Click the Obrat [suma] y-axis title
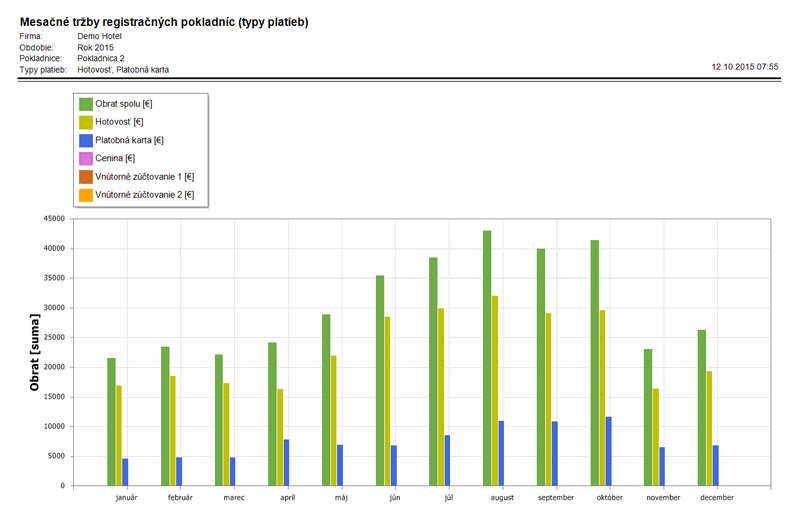The height and width of the screenshot is (524, 799). coord(35,351)
